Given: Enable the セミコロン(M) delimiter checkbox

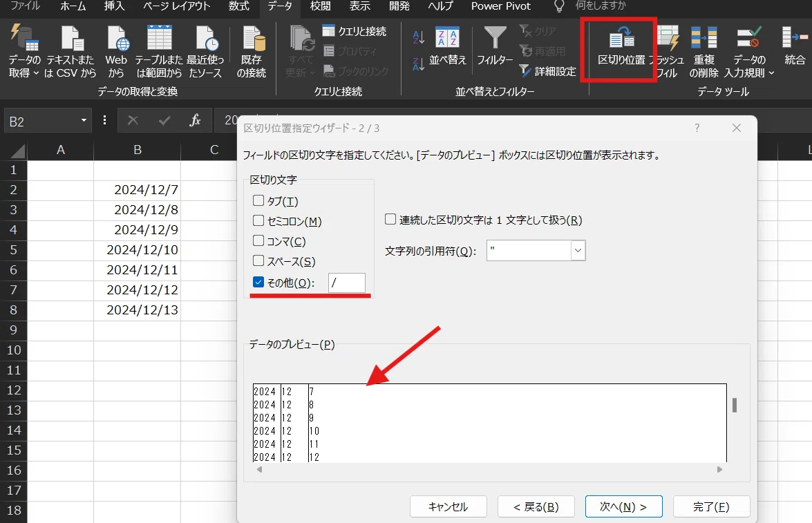Looking at the screenshot, I should [258, 220].
